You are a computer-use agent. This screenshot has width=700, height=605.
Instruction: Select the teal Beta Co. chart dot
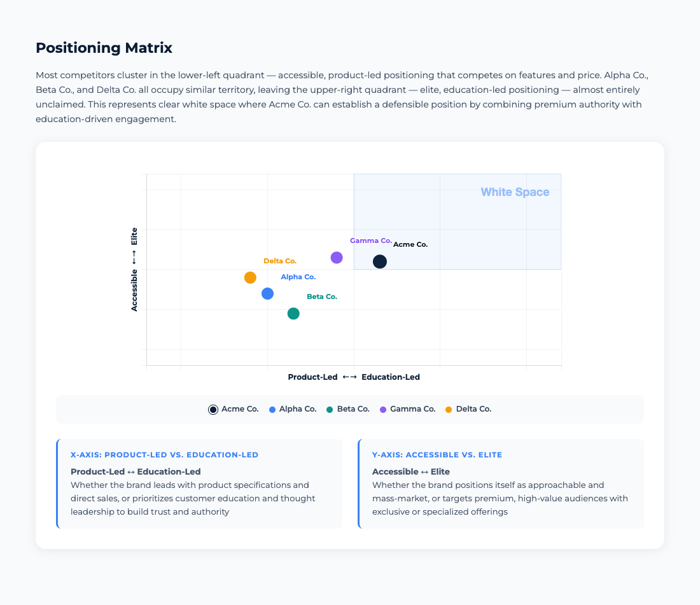[x=293, y=313]
